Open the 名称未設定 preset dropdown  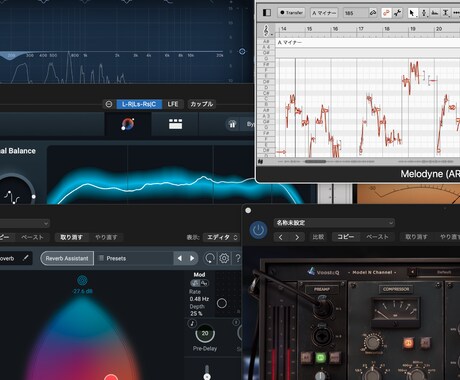coord(334,223)
